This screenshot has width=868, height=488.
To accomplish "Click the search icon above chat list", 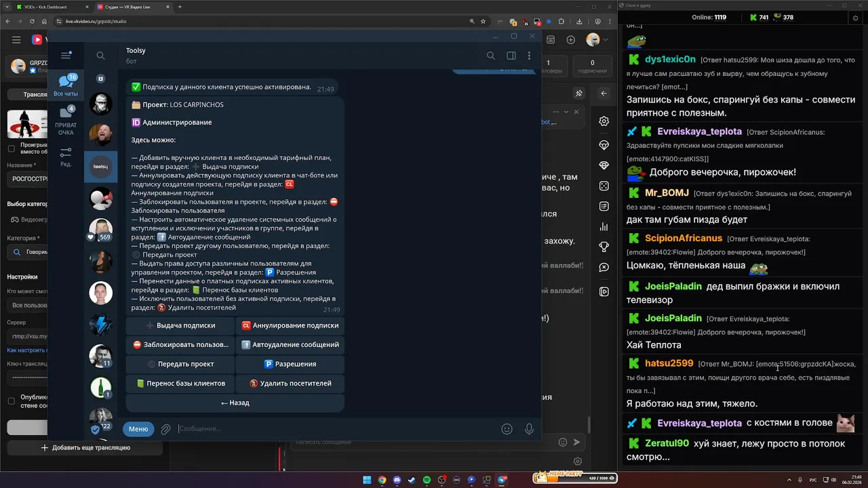I will [100, 56].
